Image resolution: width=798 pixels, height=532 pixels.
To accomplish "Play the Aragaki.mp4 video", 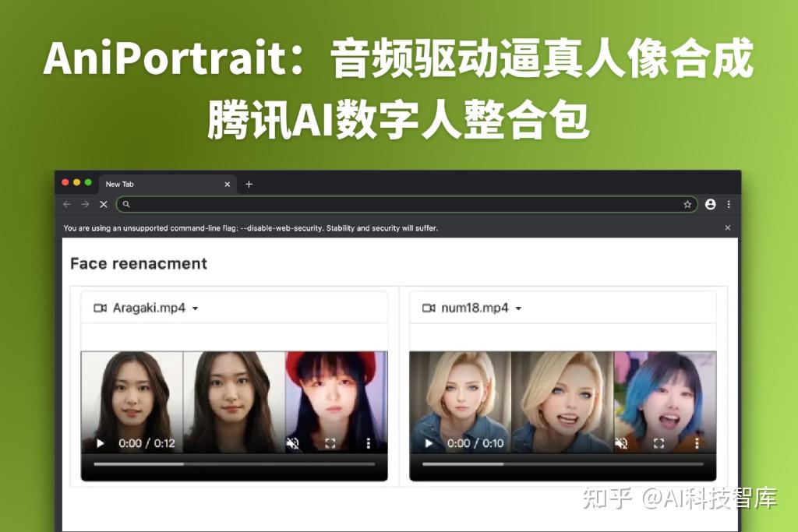I will point(100,443).
